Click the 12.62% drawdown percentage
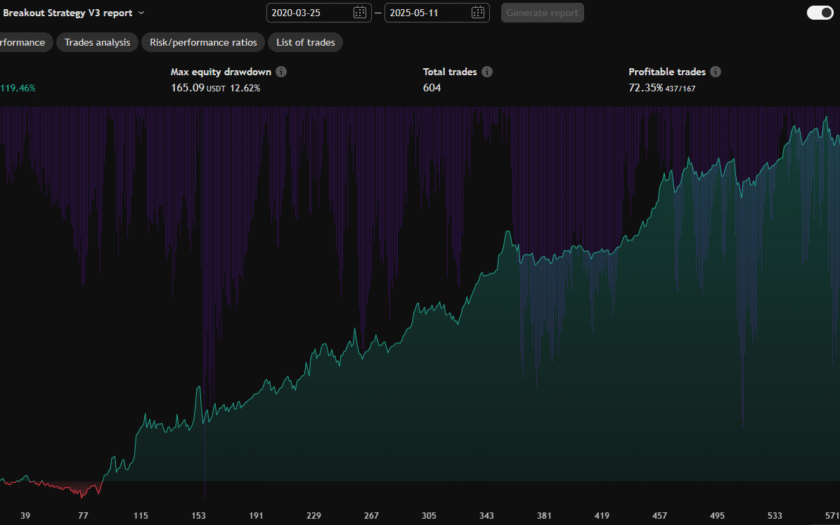 [245, 88]
